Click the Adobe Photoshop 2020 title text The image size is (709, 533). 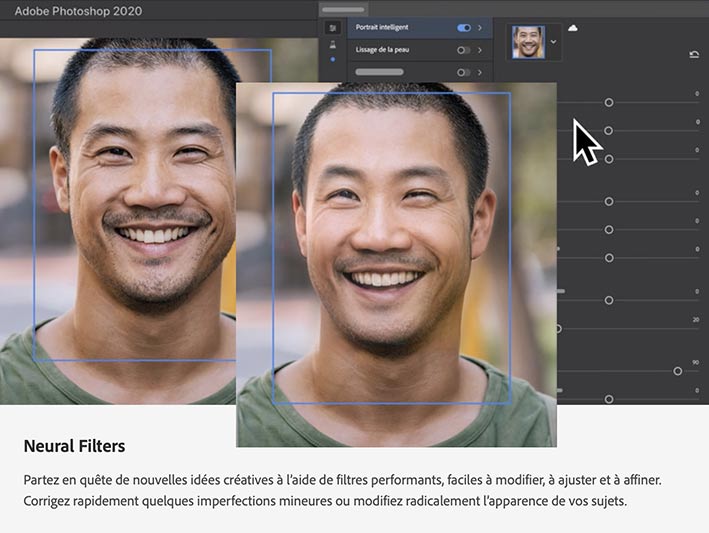[x=78, y=11]
